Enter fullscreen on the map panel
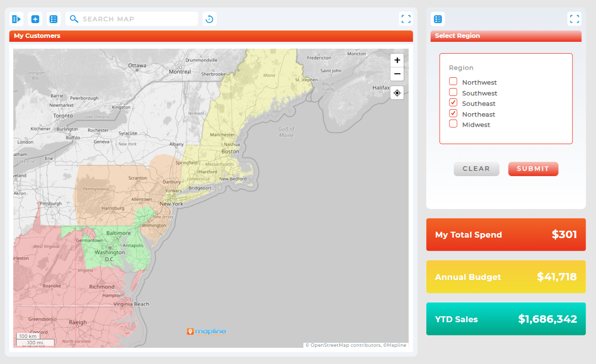 (406, 19)
